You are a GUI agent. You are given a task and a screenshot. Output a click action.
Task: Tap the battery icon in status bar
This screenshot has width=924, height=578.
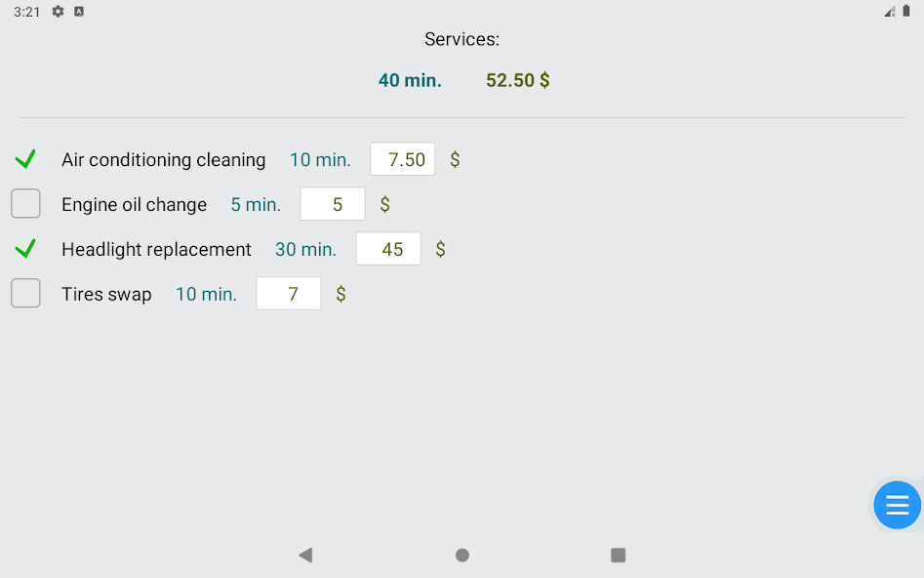tap(906, 11)
